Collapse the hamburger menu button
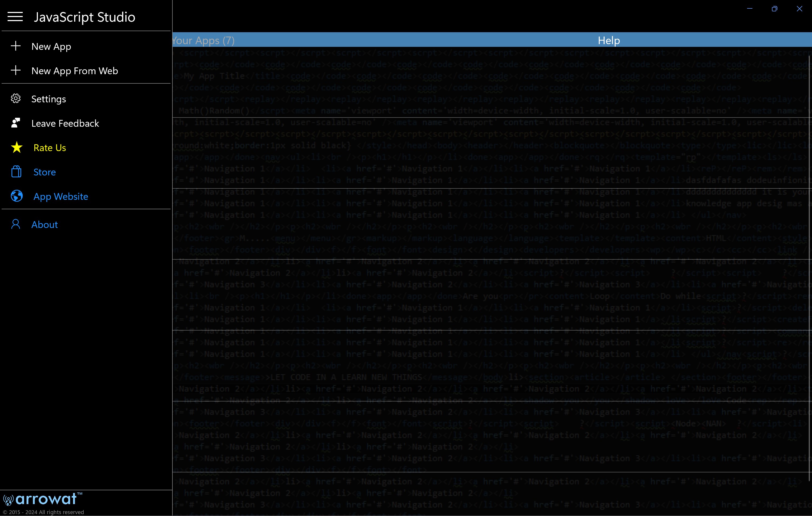812x516 pixels. (x=15, y=17)
